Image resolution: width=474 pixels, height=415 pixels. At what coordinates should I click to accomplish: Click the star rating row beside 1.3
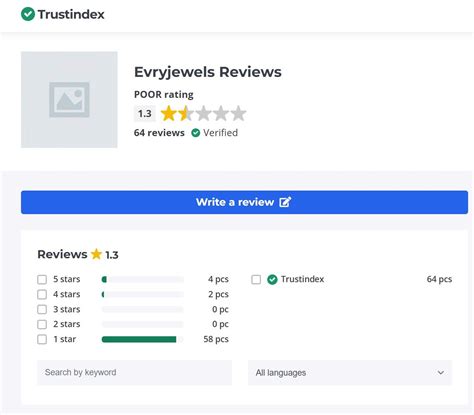tap(203, 114)
